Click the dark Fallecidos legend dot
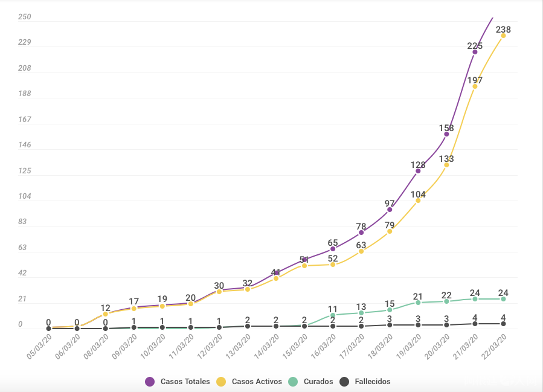This screenshot has width=543, height=392. (345, 382)
